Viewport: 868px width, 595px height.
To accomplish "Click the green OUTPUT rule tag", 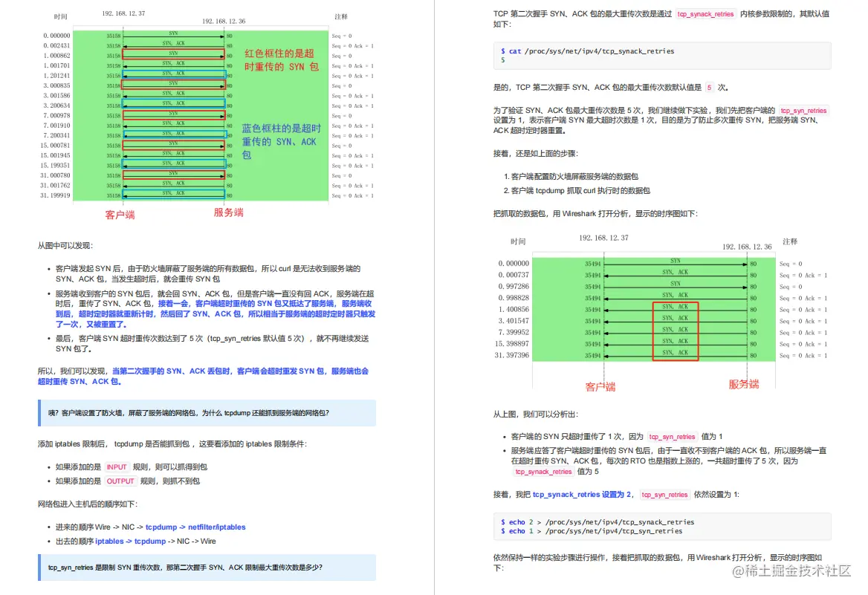I will click(x=120, y=481).
